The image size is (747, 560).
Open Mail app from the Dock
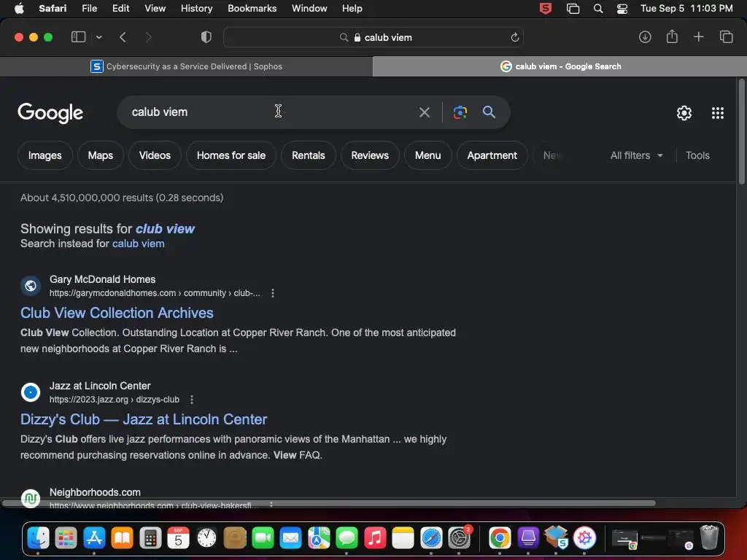click(x=290, y=538)
